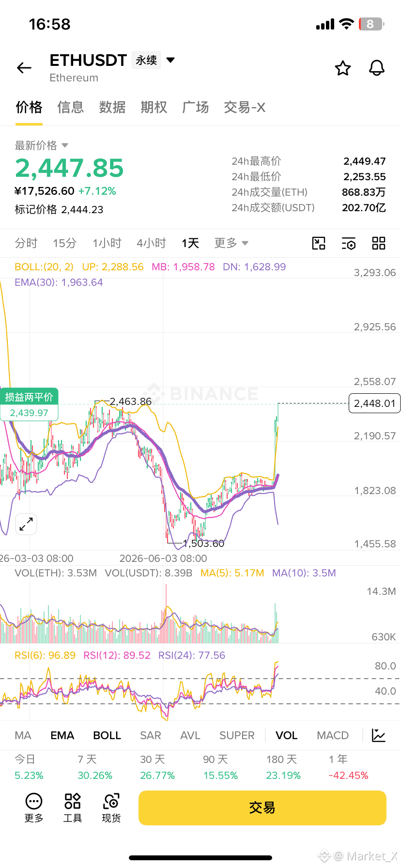This screenshot has width=401, height=868.
Task: Open the indicator chart settings icon
Action: point(379,735)
